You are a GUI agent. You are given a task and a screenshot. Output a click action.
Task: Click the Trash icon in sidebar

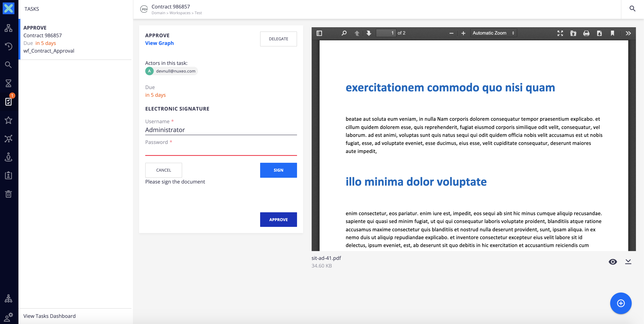click(8, 194)
